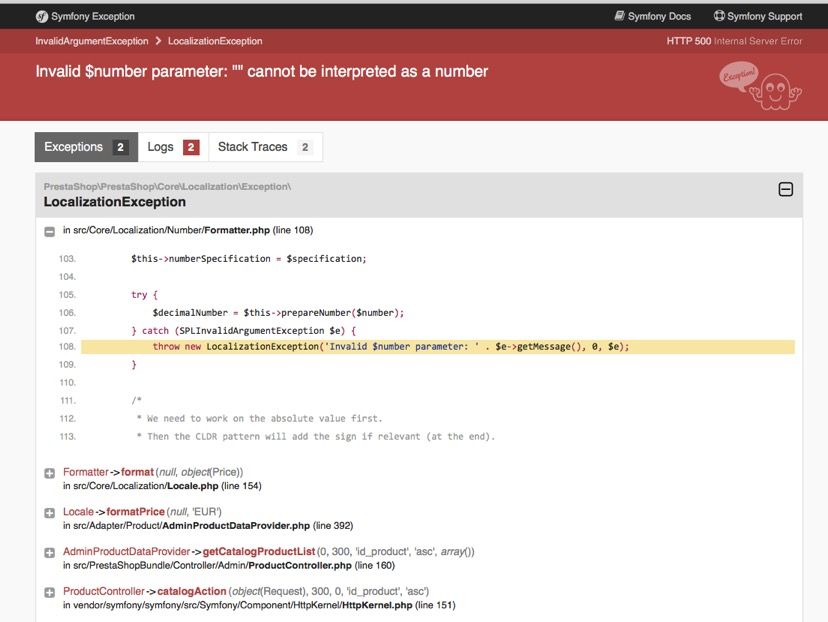Open the Symfony Docs link

tap(653, 16)
